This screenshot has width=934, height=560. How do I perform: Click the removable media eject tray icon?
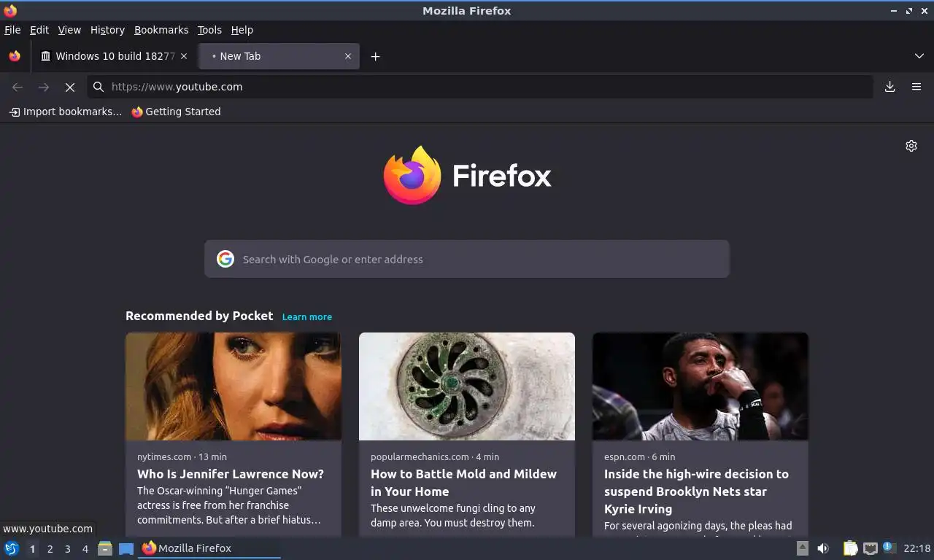[803, 548]
